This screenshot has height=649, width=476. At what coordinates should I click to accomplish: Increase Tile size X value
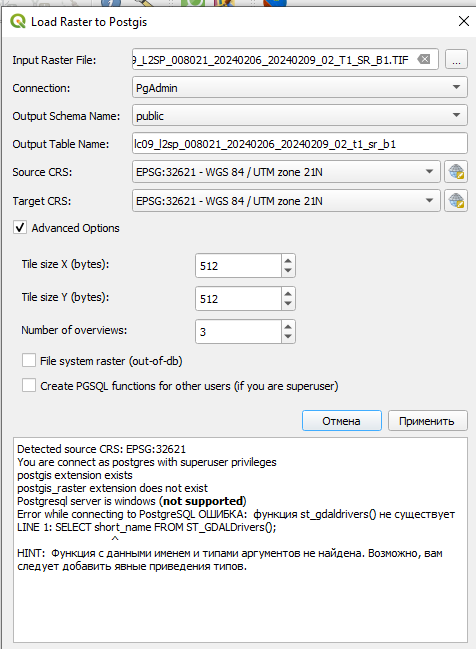[288, 260]
